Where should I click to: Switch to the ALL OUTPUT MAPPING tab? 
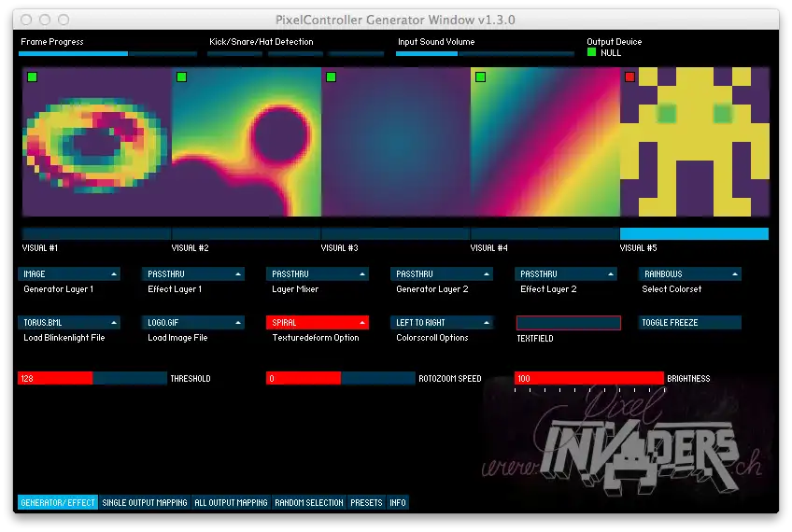231,503
